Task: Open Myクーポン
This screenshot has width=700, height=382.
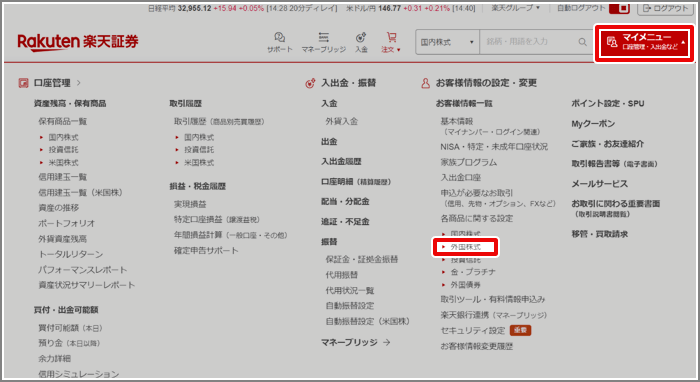Action: pos(593,124)
